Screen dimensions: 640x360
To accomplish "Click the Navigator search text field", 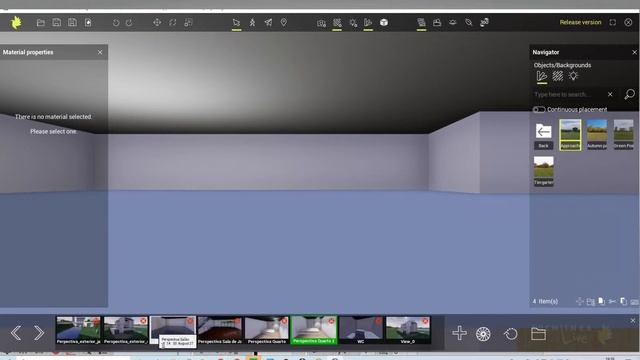I will point(569,94).
